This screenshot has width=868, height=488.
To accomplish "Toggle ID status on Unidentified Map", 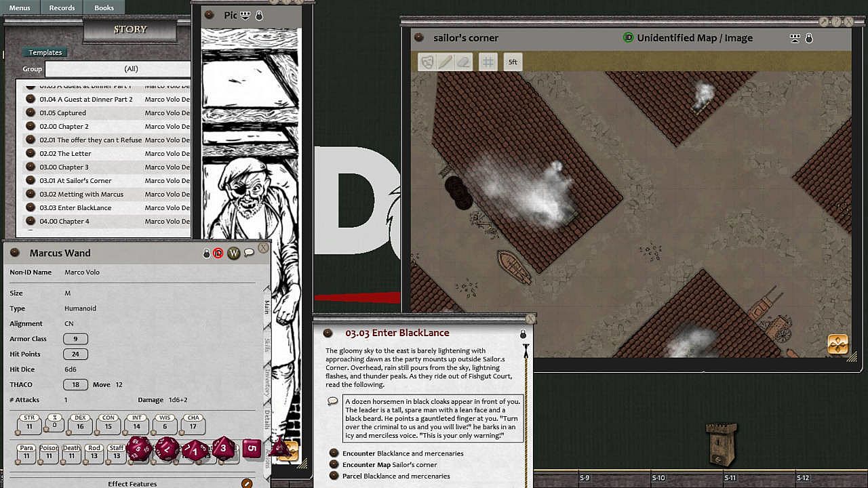I will pyautogui.click(x=628, y=38).
